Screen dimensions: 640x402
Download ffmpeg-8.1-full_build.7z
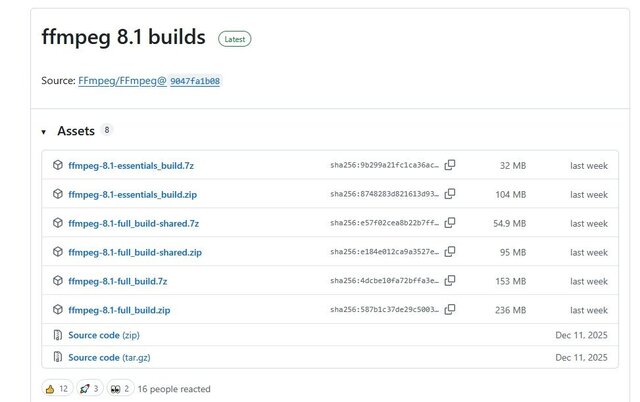117,281
